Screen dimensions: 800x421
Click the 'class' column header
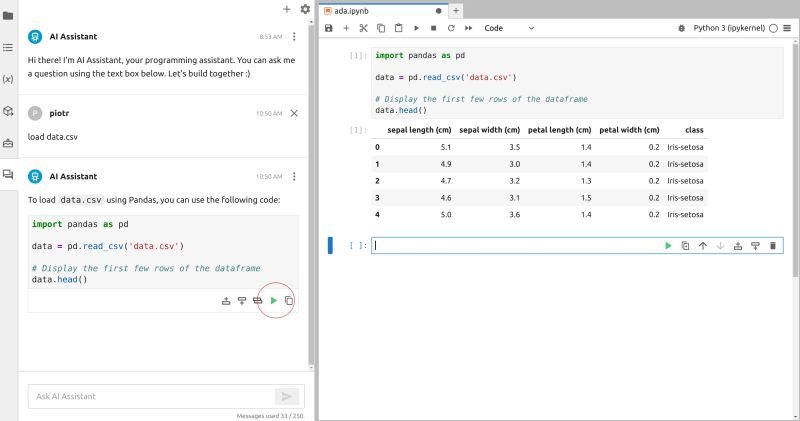[x=694, y=130]
